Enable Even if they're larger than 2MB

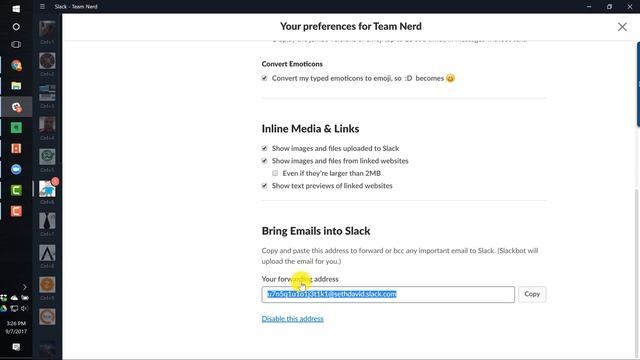point(275,173)
